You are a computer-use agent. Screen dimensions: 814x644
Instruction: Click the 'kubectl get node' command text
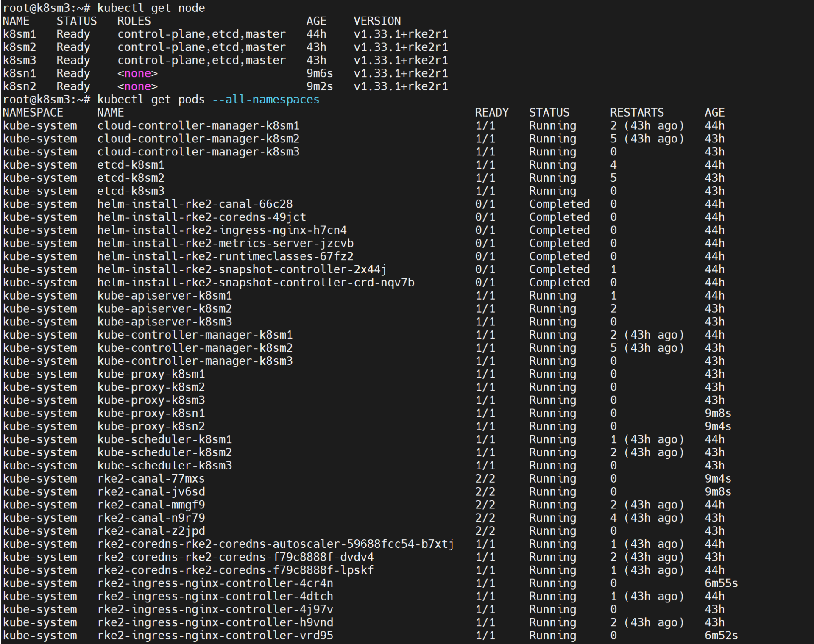(x=151, y=8)
